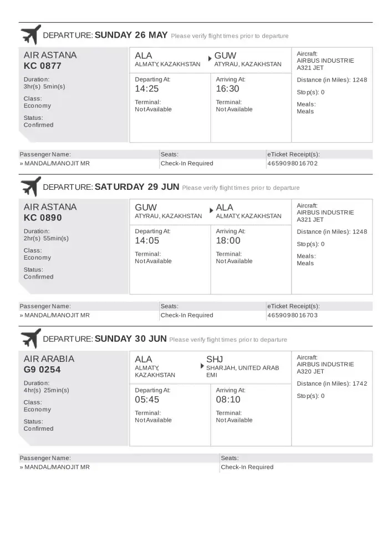
Task: Click the route arrow between GUW and ALA
Action: coord(211,210)
